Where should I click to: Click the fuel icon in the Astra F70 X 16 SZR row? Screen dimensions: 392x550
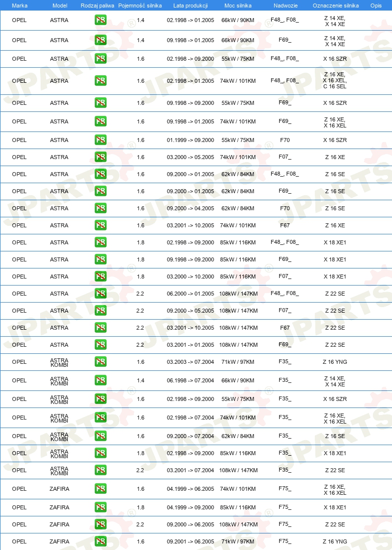pos(101,140)
